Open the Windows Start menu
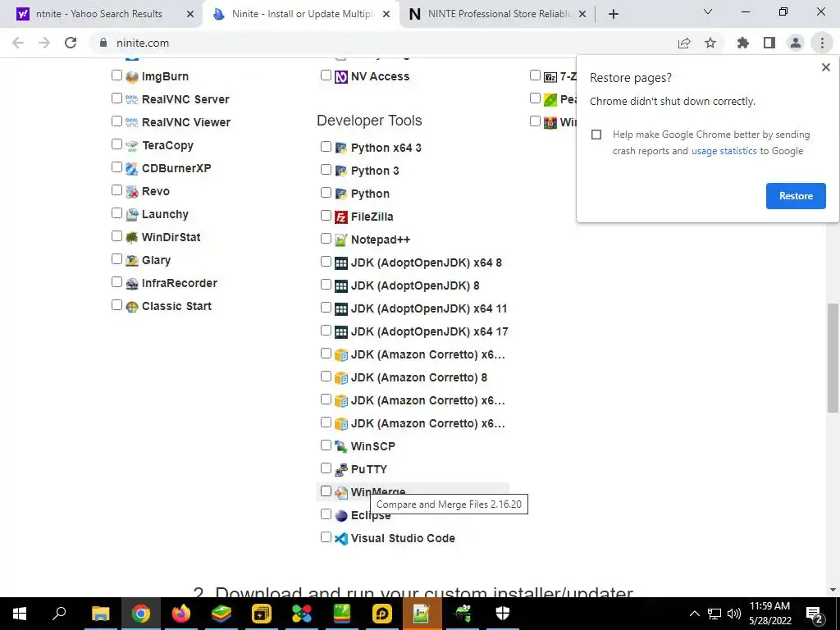This screenshot has width=840, height=630. pyautogui.click(x=20, y=614)
